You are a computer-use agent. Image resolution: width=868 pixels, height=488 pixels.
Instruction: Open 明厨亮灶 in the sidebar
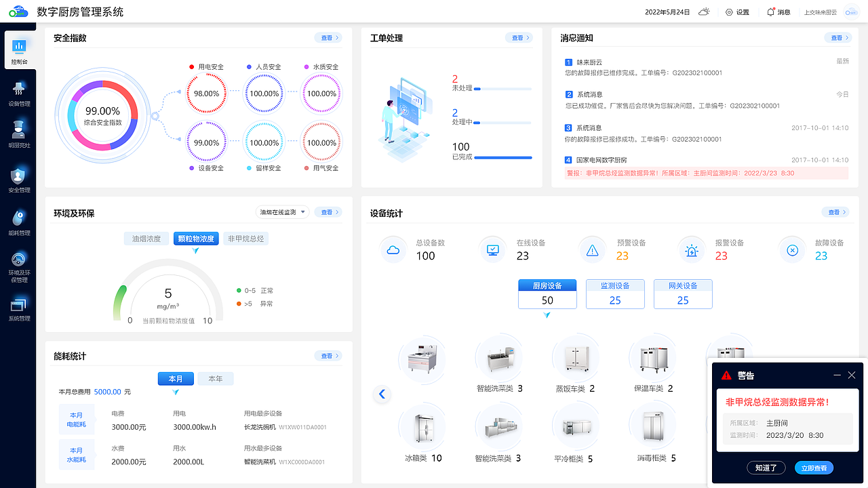(19, 134)
